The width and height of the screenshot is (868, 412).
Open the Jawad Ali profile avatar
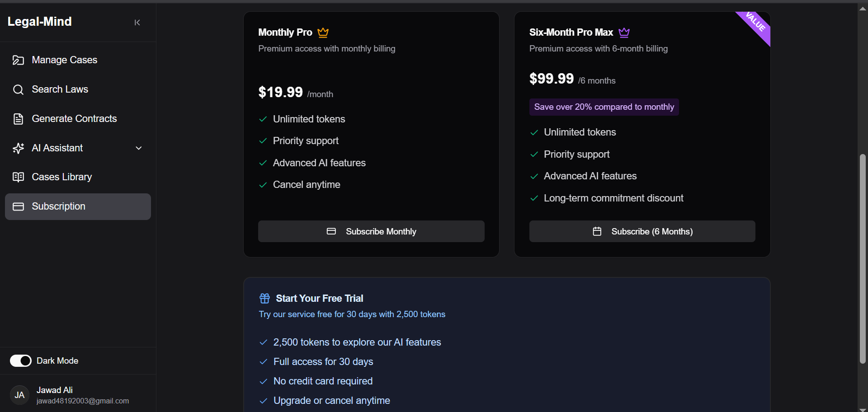19,395
